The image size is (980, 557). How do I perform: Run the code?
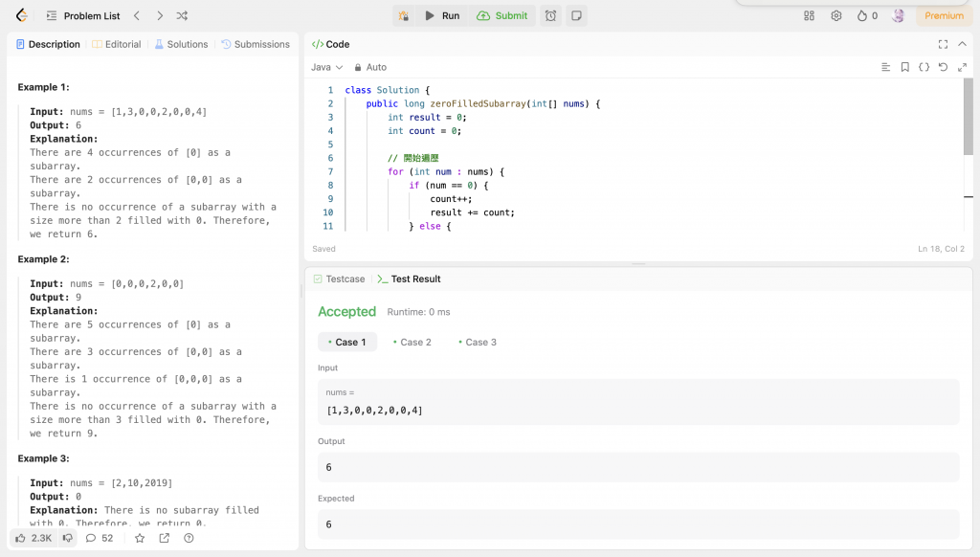tap(442, 15)
